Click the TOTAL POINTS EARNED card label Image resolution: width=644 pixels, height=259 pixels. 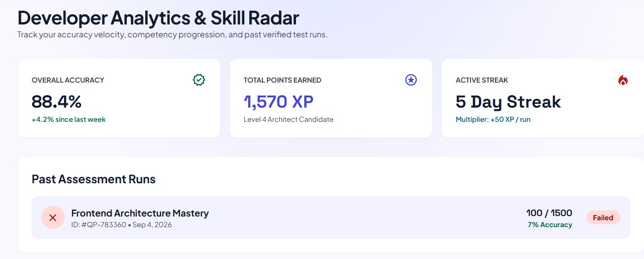[x=283, y=80]
